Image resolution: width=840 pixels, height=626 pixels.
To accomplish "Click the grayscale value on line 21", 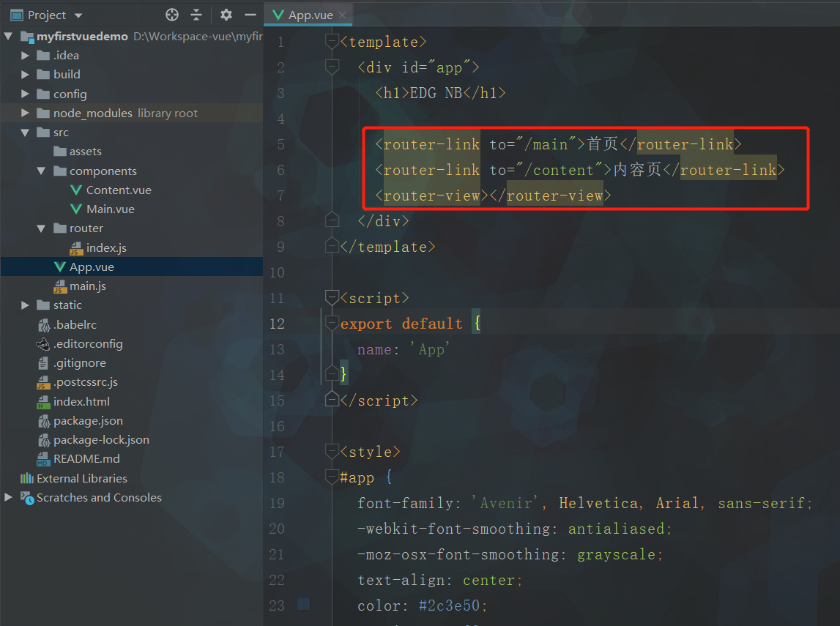I will 616,555.
